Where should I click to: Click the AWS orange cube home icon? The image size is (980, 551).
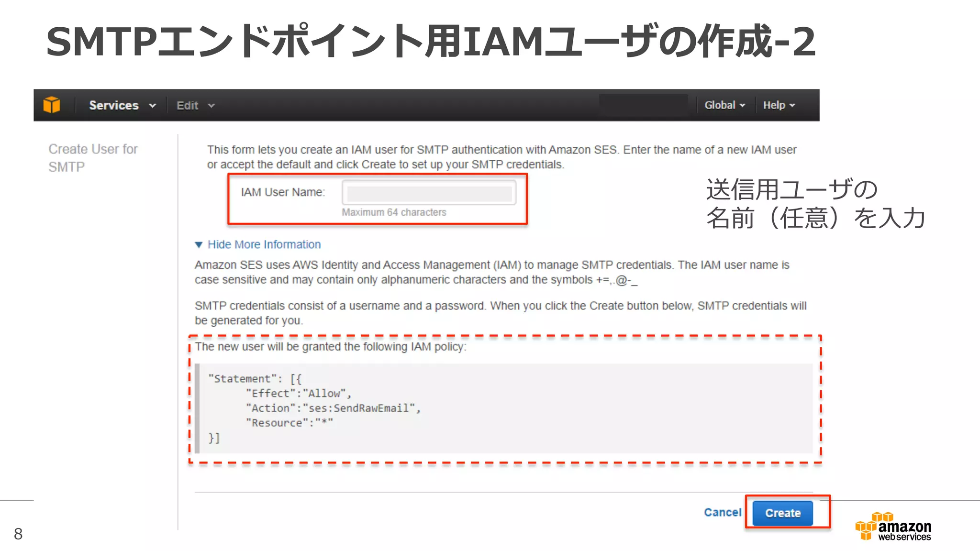(52, 105)
